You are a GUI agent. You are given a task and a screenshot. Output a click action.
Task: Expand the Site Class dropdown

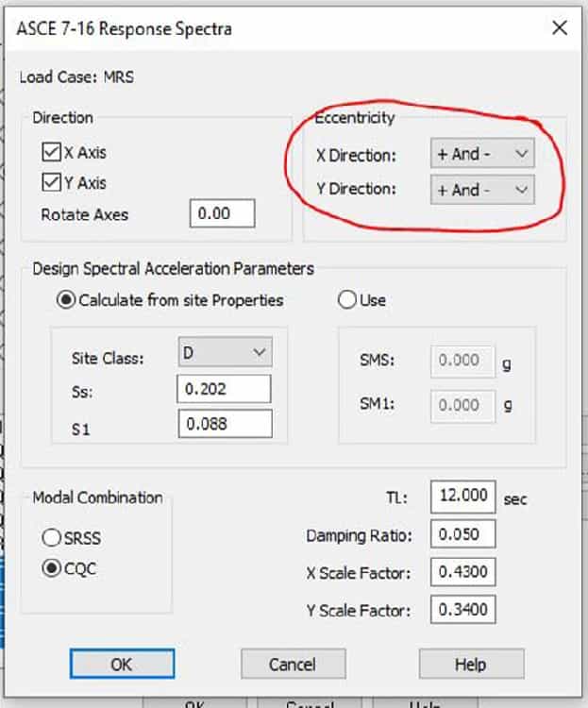pos(224,353)
